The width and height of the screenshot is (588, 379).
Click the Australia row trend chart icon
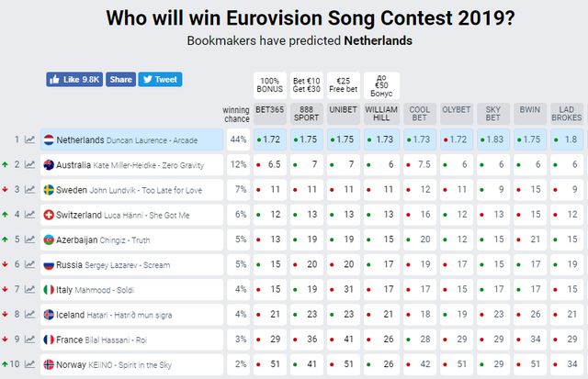(29, 165)
